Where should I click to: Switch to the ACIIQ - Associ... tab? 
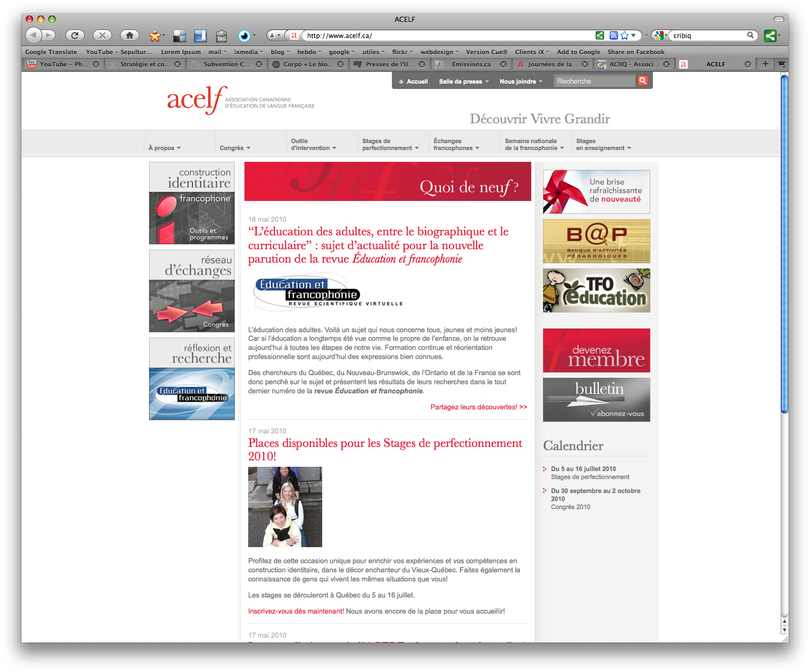(634, 64)
